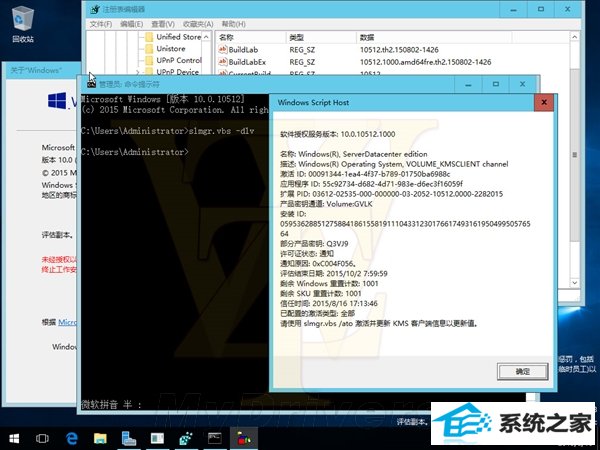Select the BuildLab string value icon
600x450 pixels.
[x=223, y=49]
